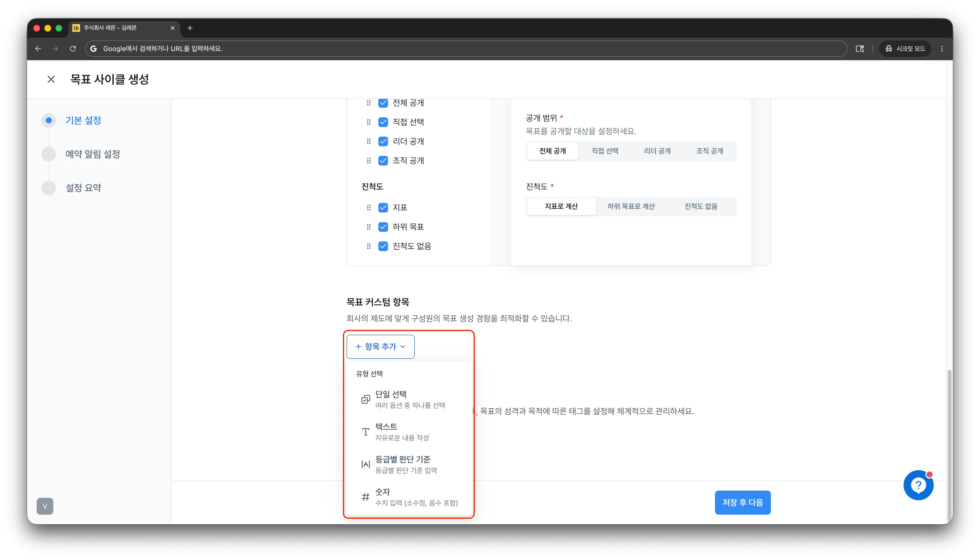The width and height of the screenshot is (980, 560).
Task: Select 리더 공개 in 공개 범위 preview
Action: [x=657, y=151]
